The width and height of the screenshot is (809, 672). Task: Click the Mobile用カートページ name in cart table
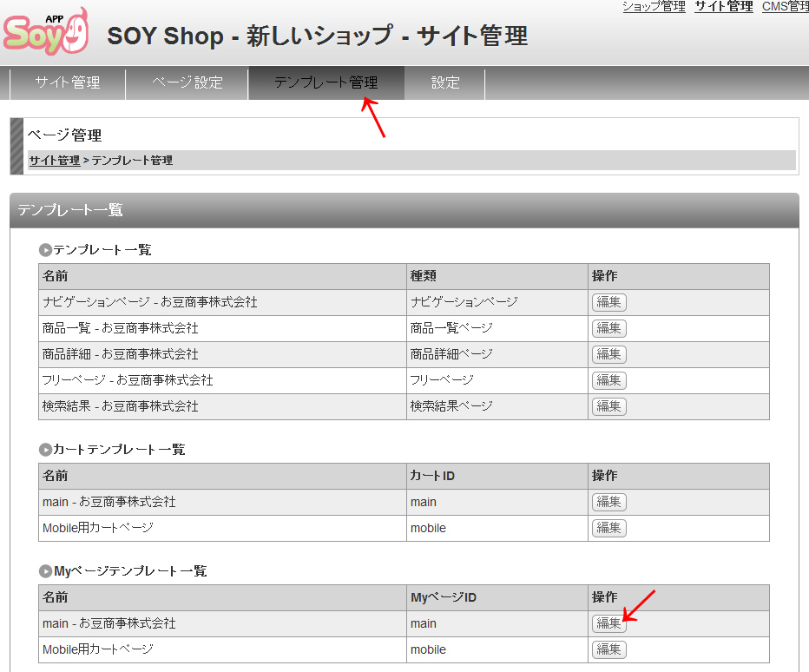click(222, 528)
